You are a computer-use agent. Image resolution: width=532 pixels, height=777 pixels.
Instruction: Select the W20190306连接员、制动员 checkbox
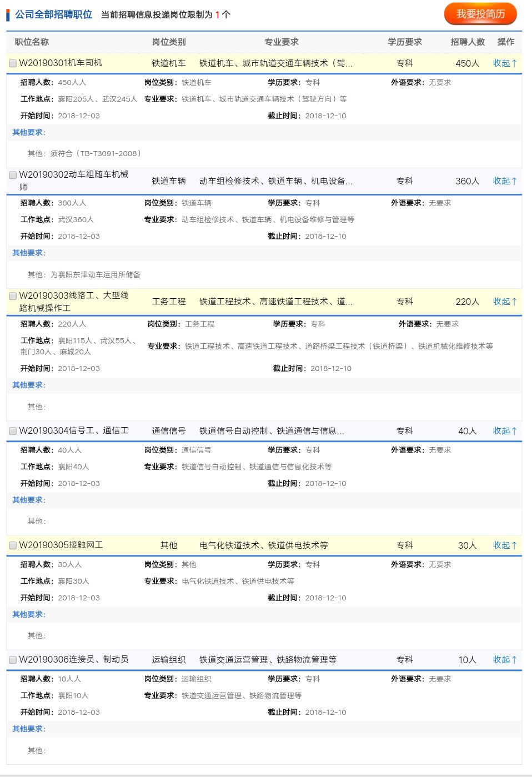(x=13, y=660)
